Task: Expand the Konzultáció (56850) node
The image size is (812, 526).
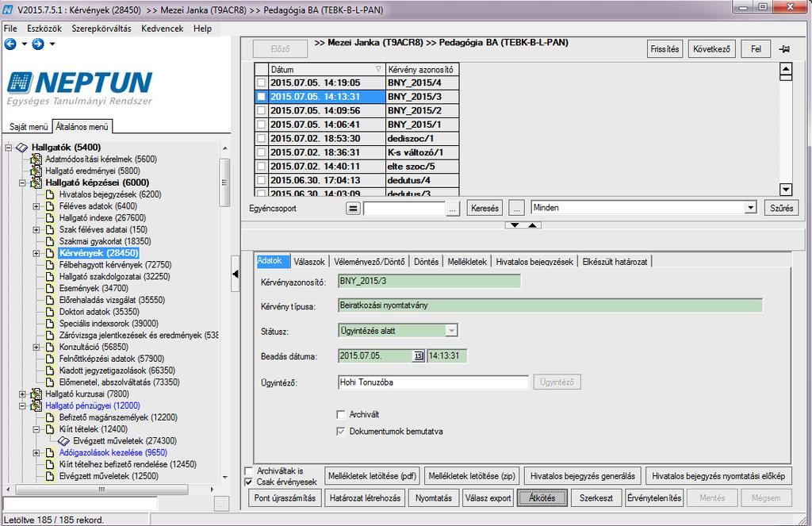Action: pyautogui.click(x=36, y=347)
